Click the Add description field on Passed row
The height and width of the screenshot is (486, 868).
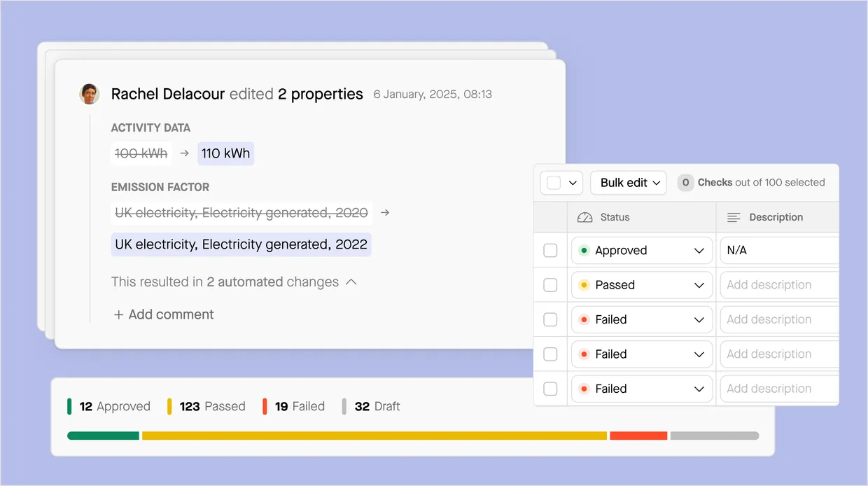[777, 285]
